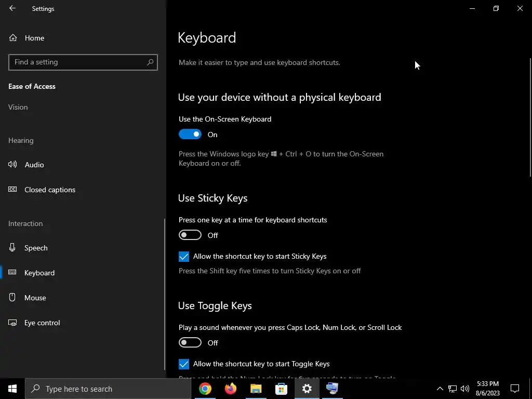Open Eye control settings
Viewport: 532px width, 399px height.
tap(42, 323)
